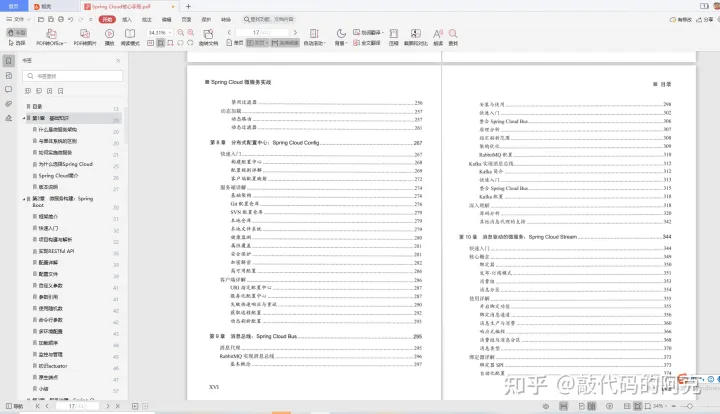The width and height of the screenshot is (720, 414).
Task: Toggle the fit-page view icon under zoom box
Action: coord(160,43)
